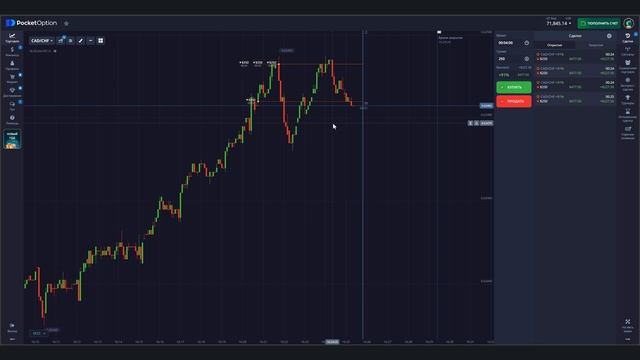
Task: Open the Trading section in left sidebar
Action: (12, 38)
